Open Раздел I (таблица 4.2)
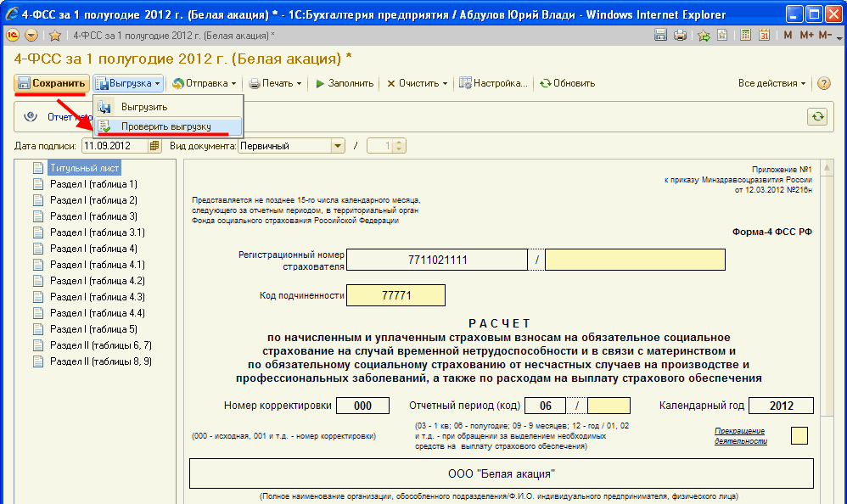Screen dimensions: 847x504 pyautogui.click(x=98, y=281)
